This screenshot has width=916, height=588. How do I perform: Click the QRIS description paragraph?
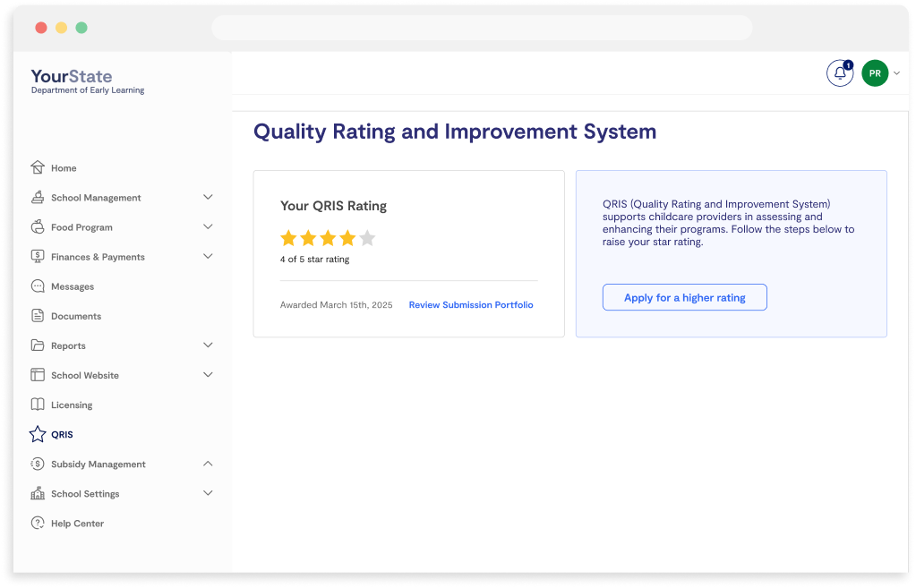pyautogui.click(x=729, y=223)
